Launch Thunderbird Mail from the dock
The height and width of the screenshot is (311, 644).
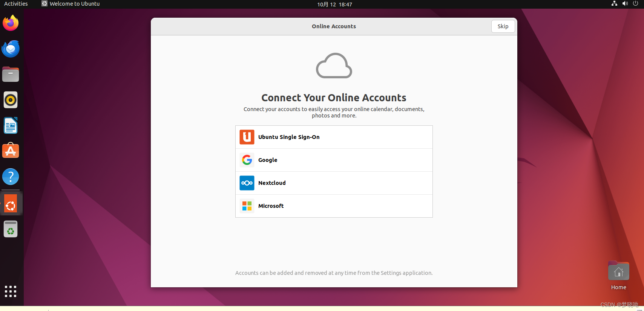click(x=11, y=49)
